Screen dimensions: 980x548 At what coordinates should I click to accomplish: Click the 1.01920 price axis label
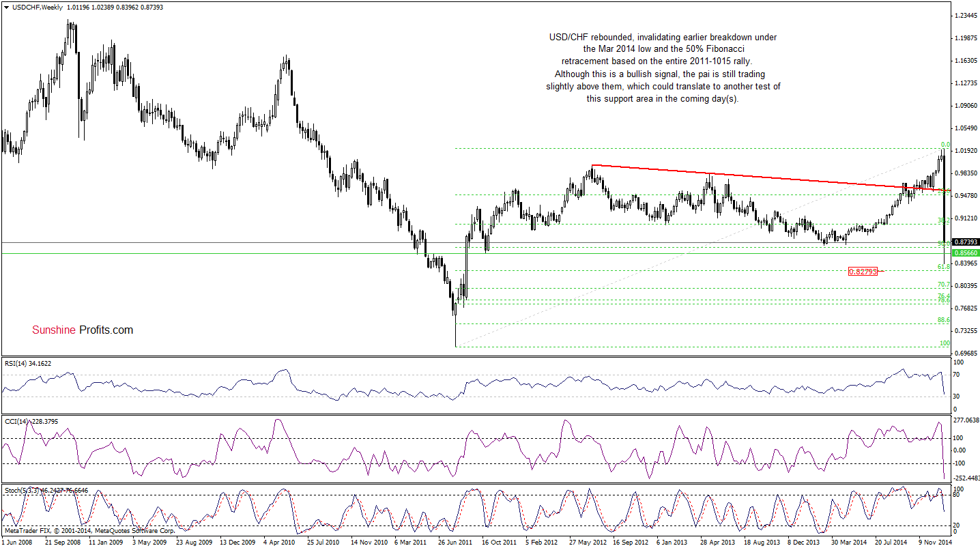click(x=965, y=151)
